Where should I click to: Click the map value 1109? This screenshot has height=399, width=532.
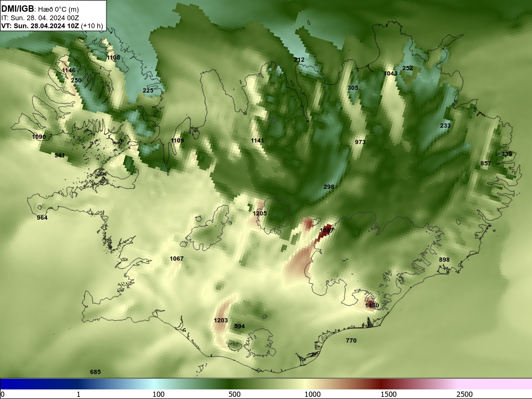[x=177, y=140]
